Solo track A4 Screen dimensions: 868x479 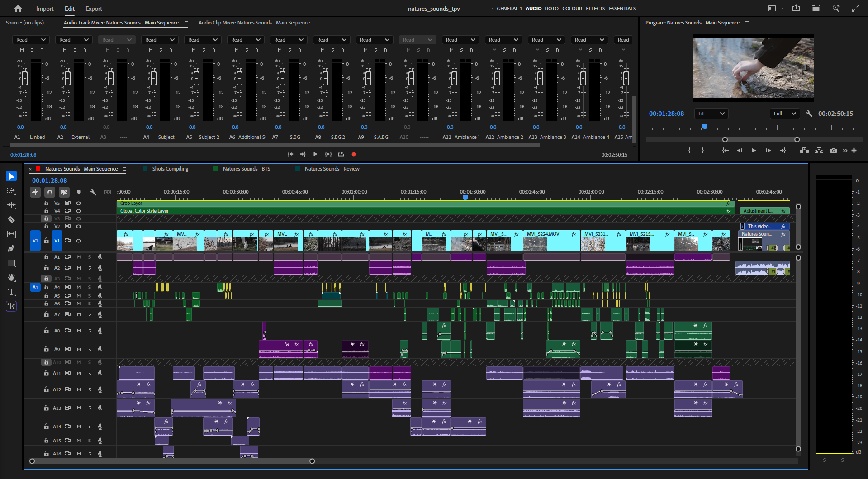(89, 287)
